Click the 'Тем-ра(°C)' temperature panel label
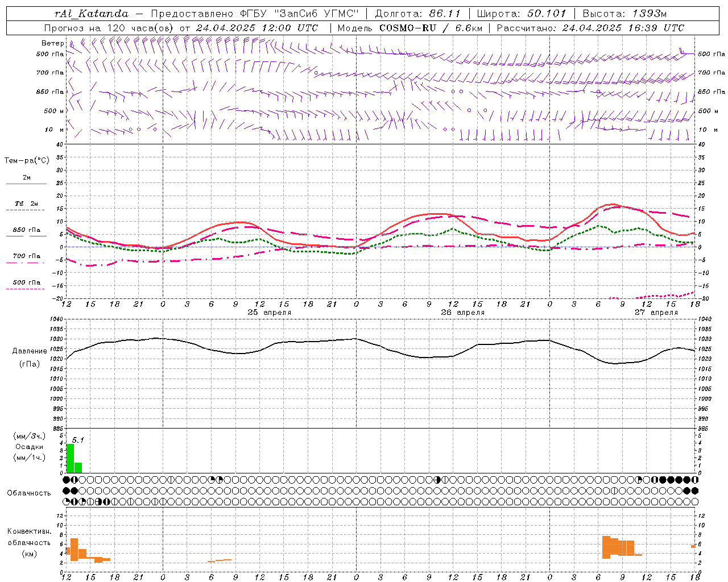Viewport: 728px width, 582px height. [27, 161]
